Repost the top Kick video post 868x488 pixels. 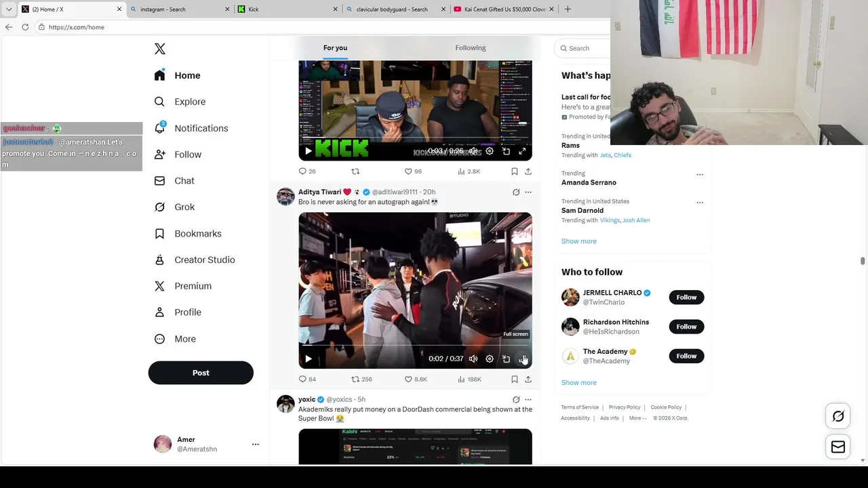coord(355,171)
